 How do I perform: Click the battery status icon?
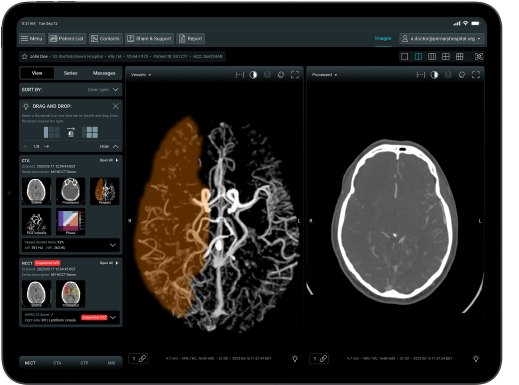pyautogui.click(x=476, y=23)
